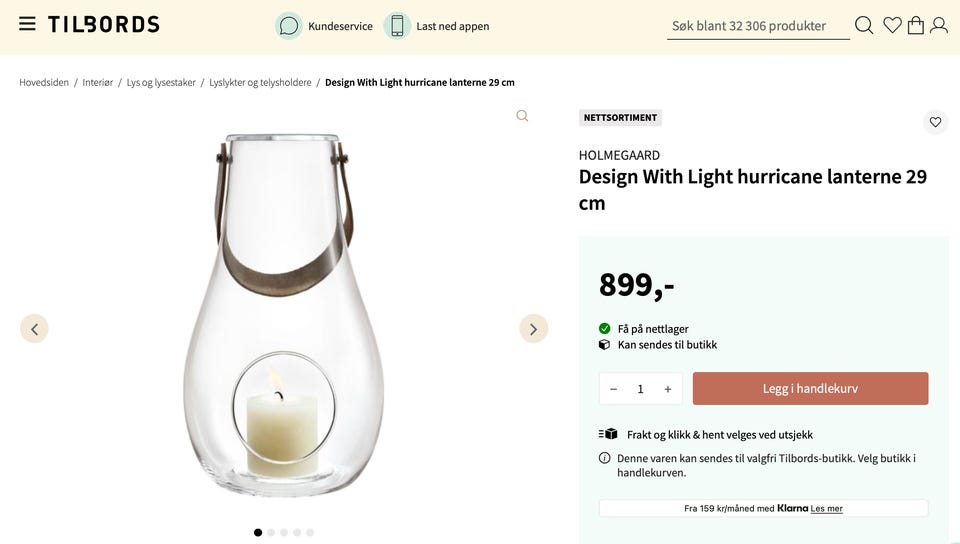
Task: Focus the product search field
Action: [757, 26]
